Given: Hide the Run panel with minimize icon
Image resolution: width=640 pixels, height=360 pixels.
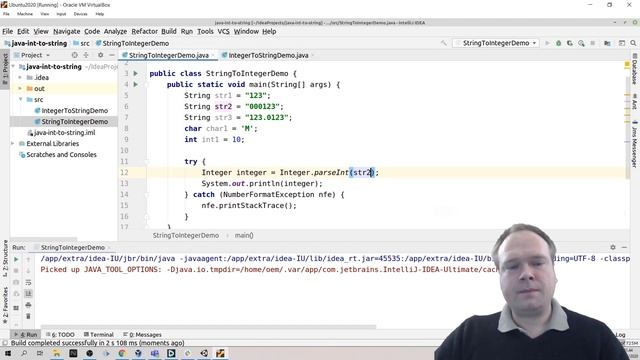Looking at the screenshot, I should pyautogui.click(x=624, y=247).
